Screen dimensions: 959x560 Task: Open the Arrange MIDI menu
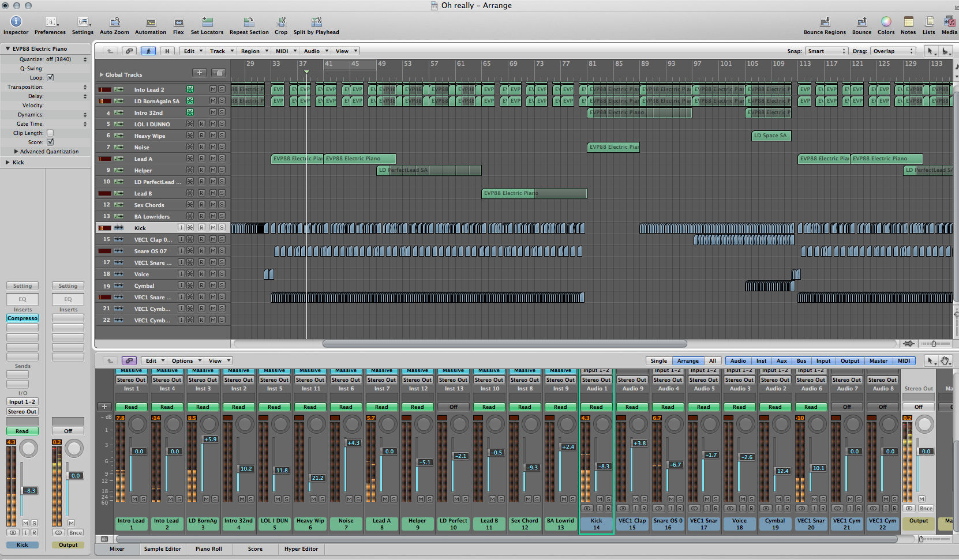point(286,51)
